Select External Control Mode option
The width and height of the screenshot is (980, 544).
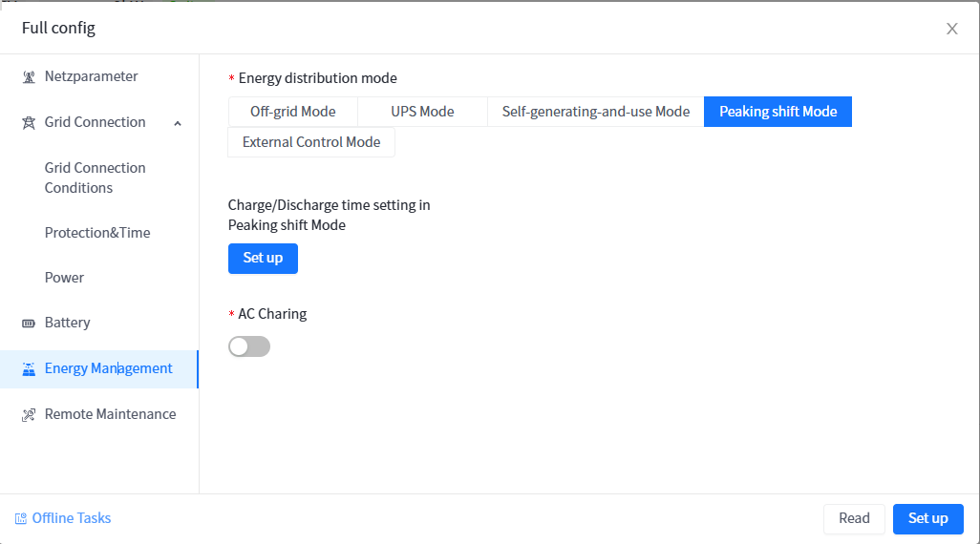click(311, 142)
